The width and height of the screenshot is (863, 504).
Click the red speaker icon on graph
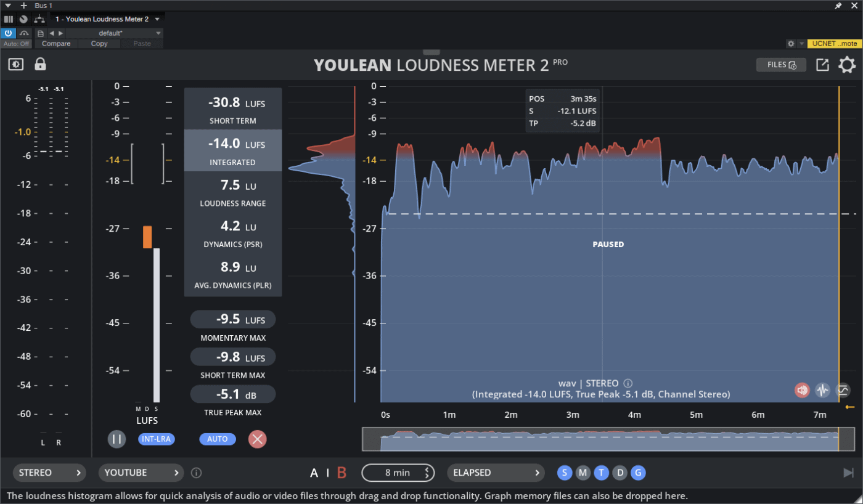coord(802,390)
